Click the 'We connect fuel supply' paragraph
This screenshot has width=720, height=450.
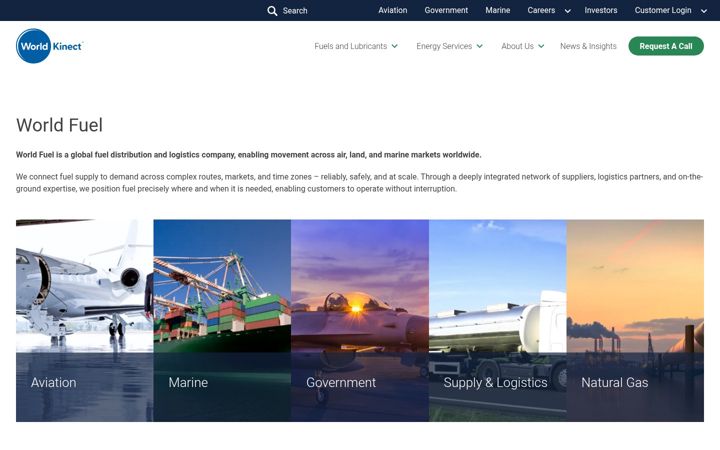(360, 183)
